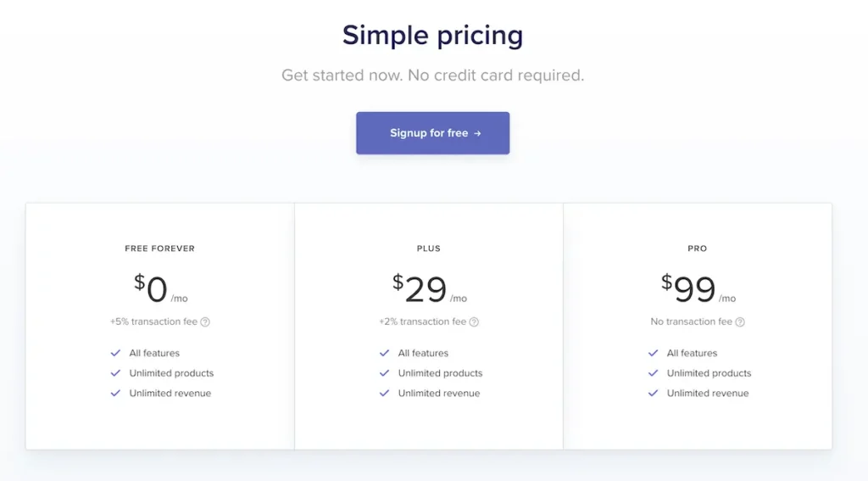Viewport: 868px width, 481px height.
Task: Select the PRO plan heading
Action: 698,249
